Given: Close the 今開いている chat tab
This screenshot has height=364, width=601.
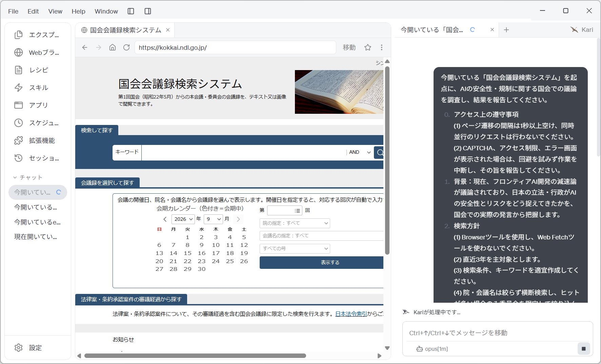Looking at the screenshot, I should click(492, 30).
